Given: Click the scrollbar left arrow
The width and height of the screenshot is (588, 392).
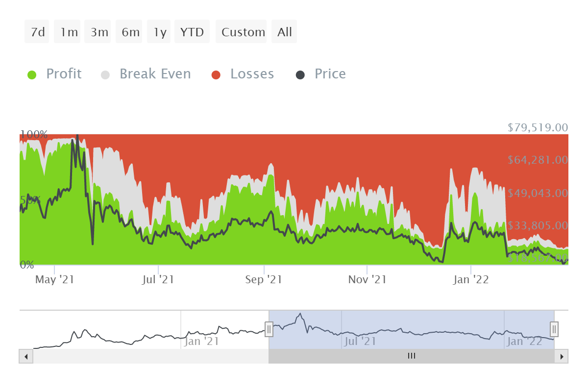Looking at the screenshot, I should pyautogui.click(x=26, y=356).
